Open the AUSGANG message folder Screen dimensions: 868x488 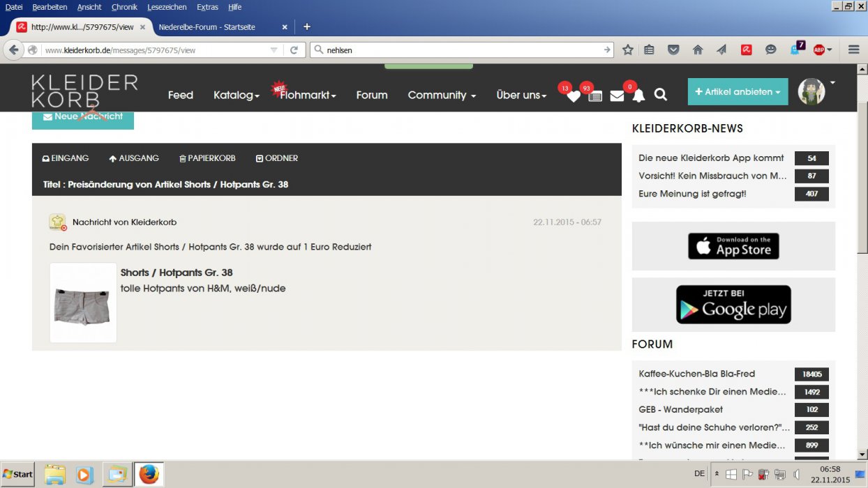click(x=134, y=158)
